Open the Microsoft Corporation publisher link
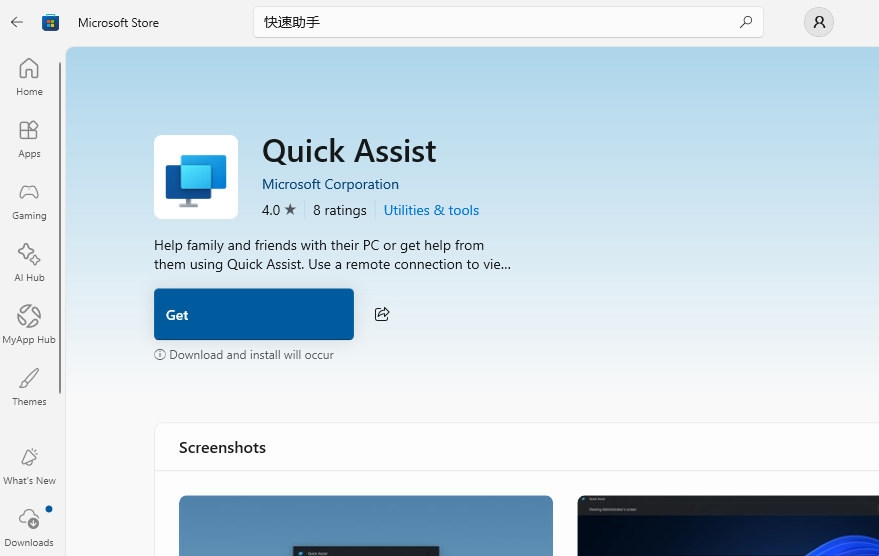This screenshot has width=879, height=556. (x=330, y=184)
